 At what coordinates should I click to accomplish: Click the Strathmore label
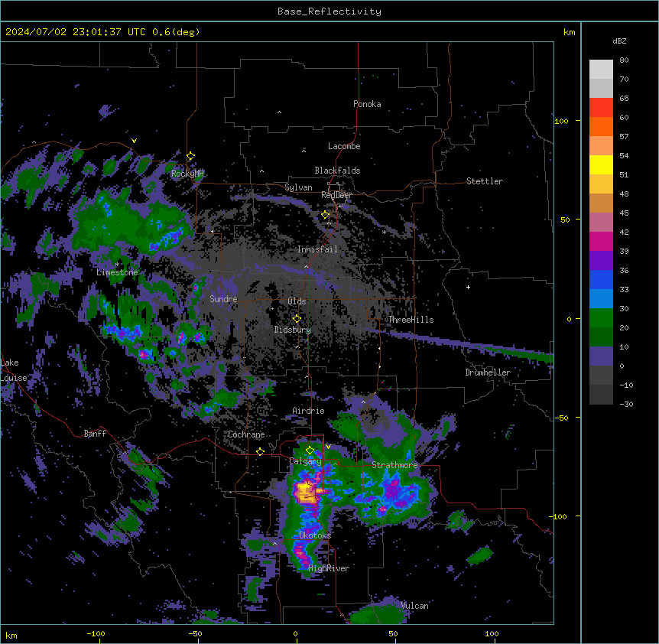pos(394,465)
